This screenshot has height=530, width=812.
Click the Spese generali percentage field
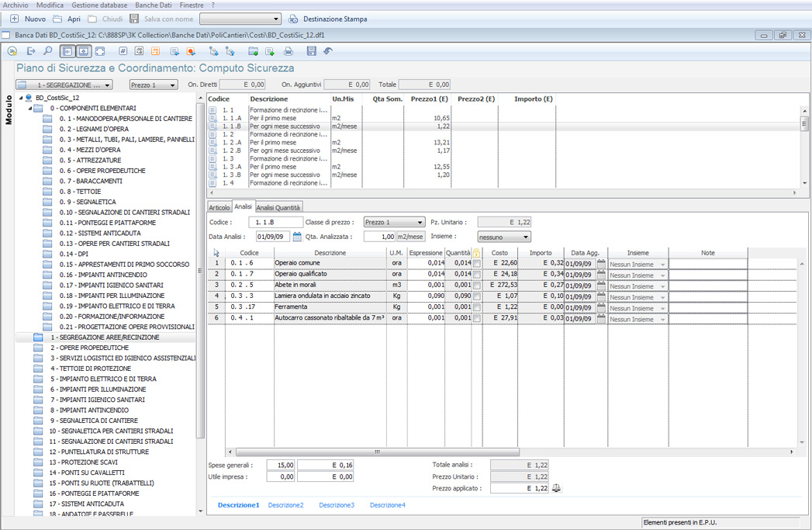(281, 465)
